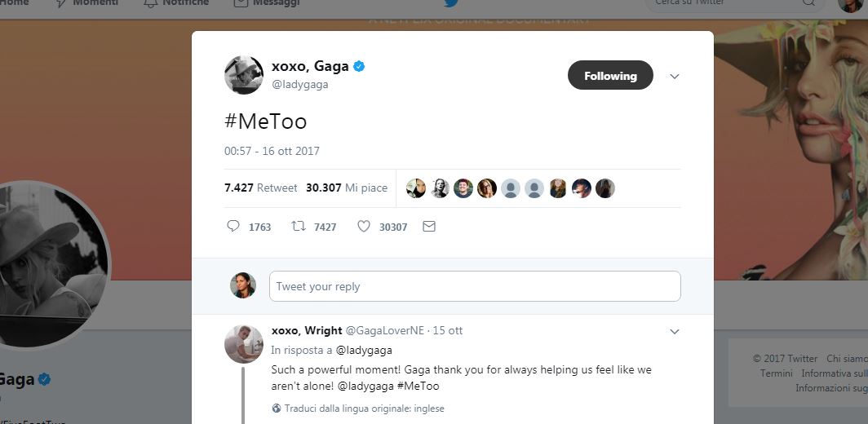
Task: View the 7.427 Retweet list
Action: pyautogui.click(x=261, y=188)
